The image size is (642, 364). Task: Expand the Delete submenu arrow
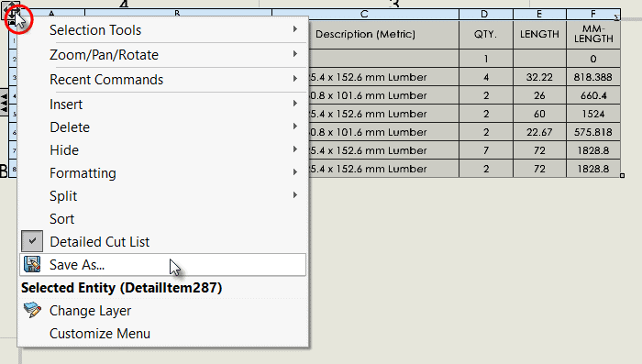click(x=294, y=127)
